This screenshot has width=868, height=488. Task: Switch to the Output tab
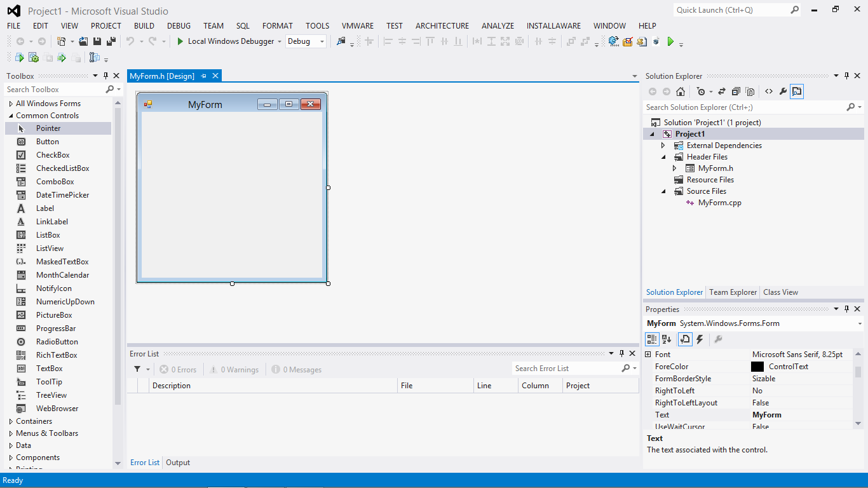click(178, 463)
